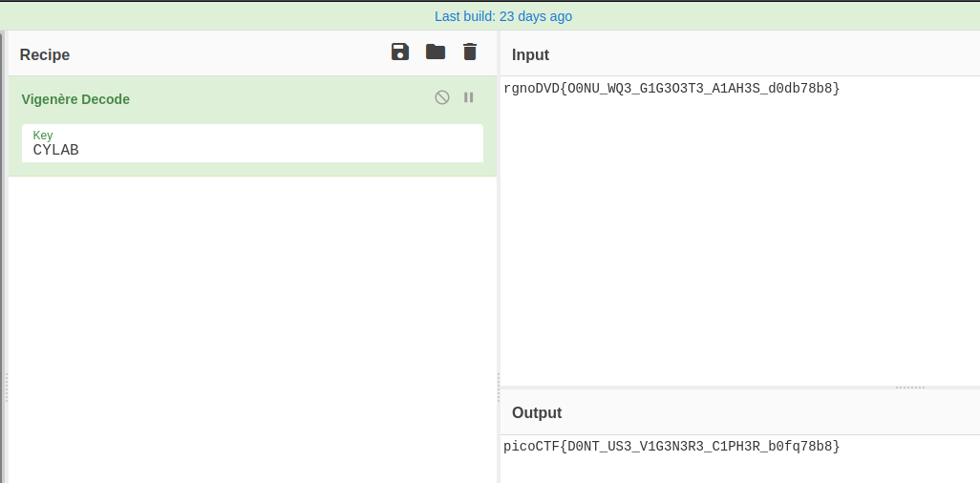Focus the Key label in Vigenère Decode
Viewport: 980px width, 483px height.
coord(42,136)
